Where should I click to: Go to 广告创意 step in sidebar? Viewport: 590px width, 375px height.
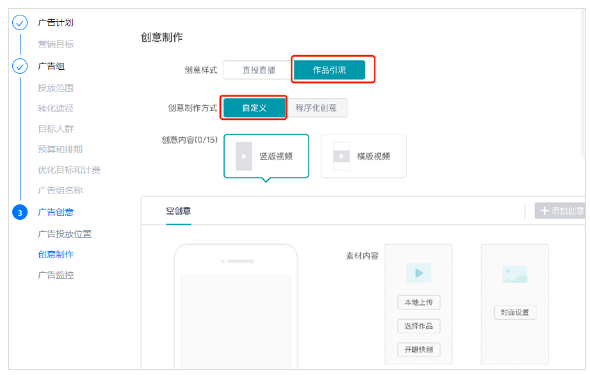click(x=56, y=213)
